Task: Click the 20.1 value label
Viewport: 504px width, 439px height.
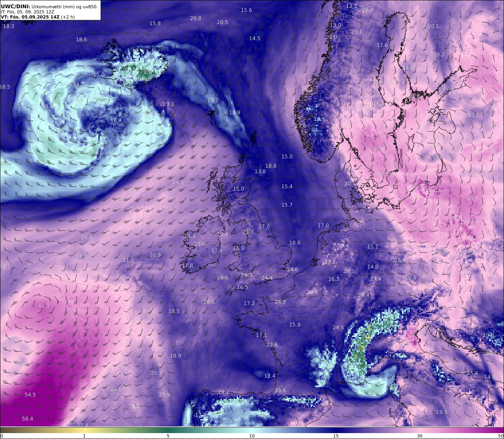Action: (433, 26)
